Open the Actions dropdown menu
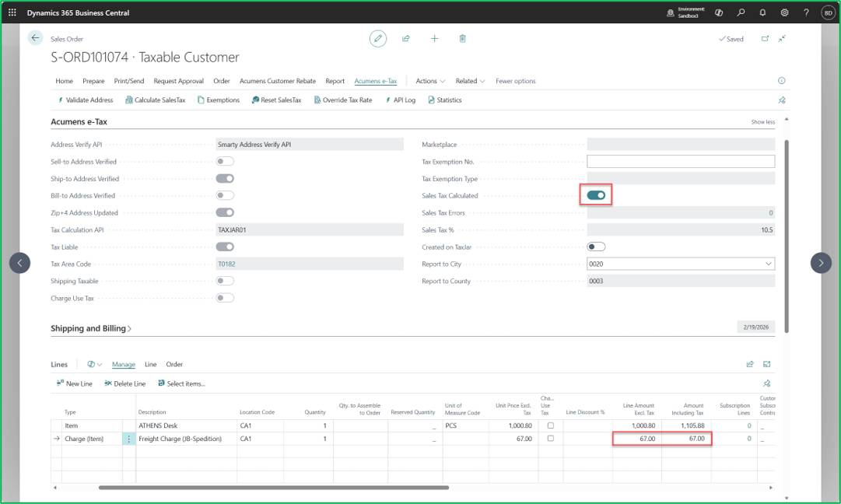Viewport: 841px width, 504px height. [430, 81]
